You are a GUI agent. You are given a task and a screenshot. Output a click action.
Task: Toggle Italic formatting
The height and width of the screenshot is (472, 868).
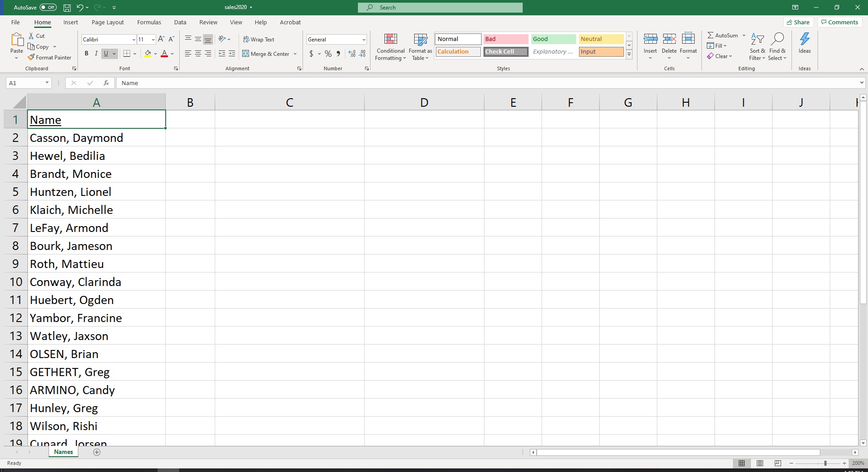(x=96, y=54)
